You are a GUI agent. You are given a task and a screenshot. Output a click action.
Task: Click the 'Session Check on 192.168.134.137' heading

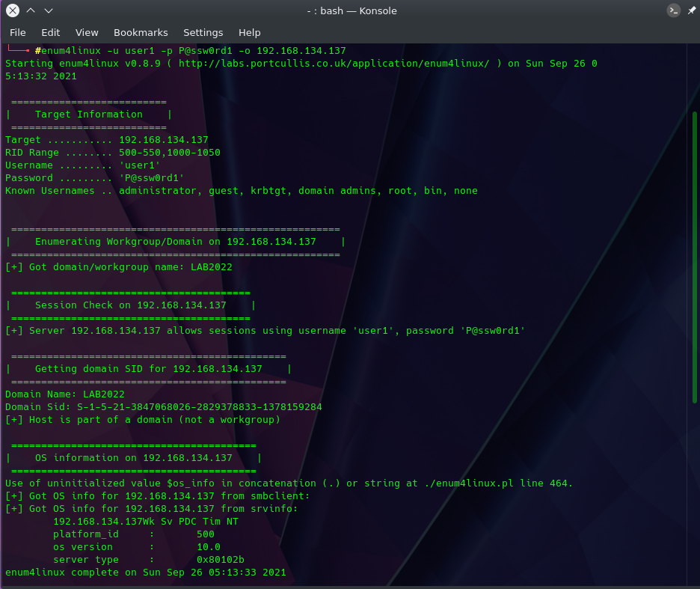tap(131, 305)
